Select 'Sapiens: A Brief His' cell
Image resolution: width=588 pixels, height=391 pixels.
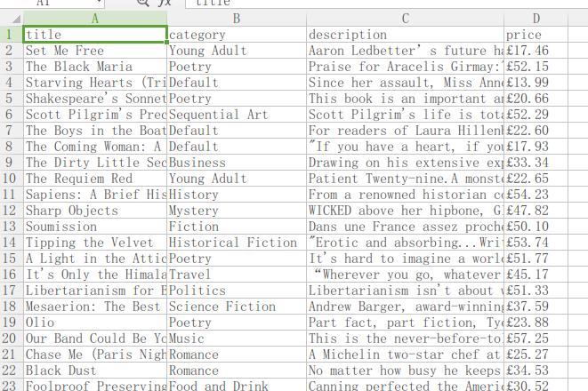[95, 195]
